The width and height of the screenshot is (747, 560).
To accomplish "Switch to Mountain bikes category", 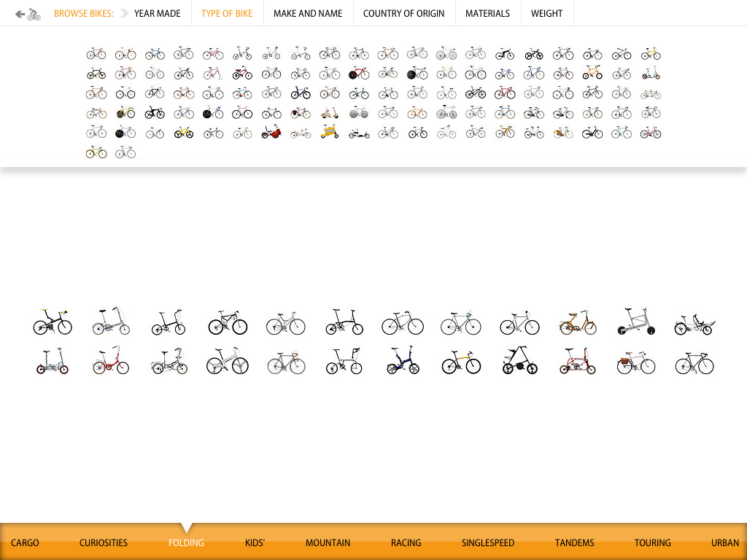I will click(x=328, y=542).
